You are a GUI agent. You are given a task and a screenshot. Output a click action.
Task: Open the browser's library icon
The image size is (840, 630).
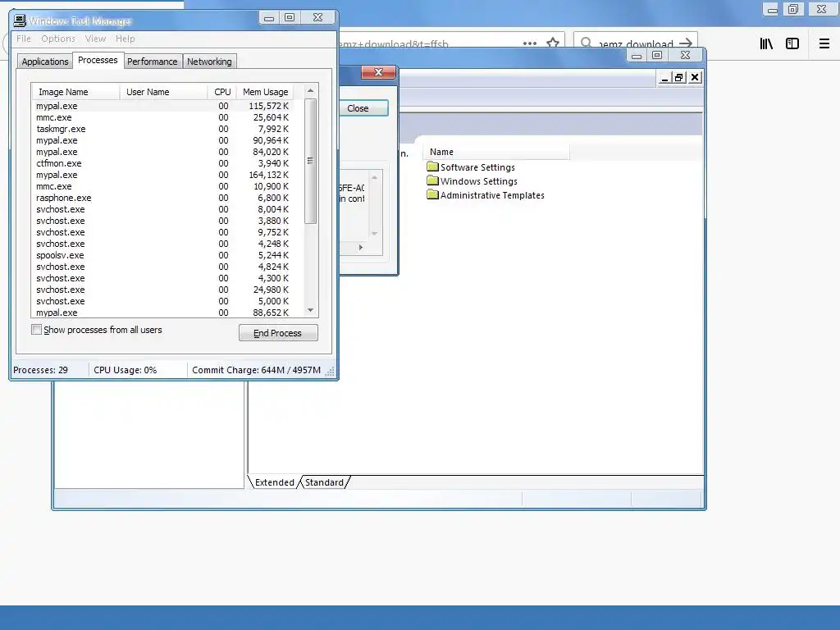(x=766, y=43)
